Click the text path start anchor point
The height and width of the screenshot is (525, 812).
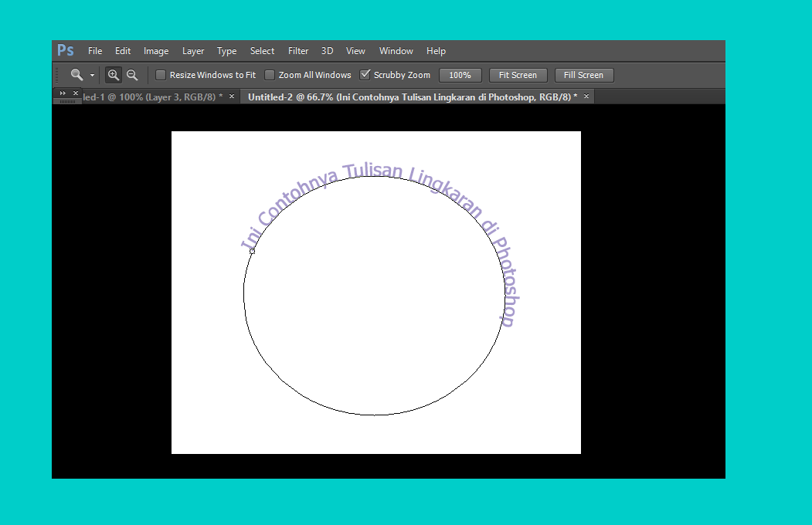[x=252, y=251]
